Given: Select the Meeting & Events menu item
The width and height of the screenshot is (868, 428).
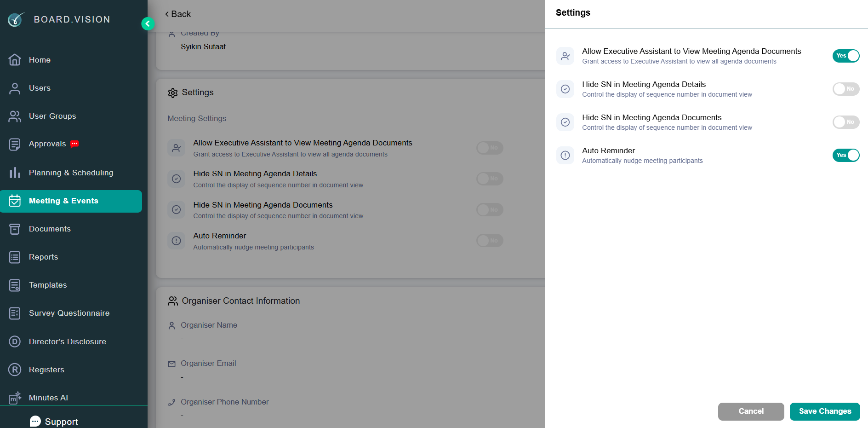Looking at the screenshot, I should (x=71, y=201).
